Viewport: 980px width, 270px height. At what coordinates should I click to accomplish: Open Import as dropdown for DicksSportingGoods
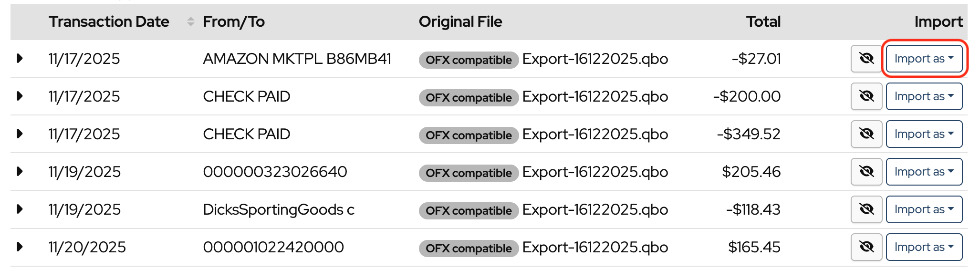pyautogui.click(x=924, y=209)
